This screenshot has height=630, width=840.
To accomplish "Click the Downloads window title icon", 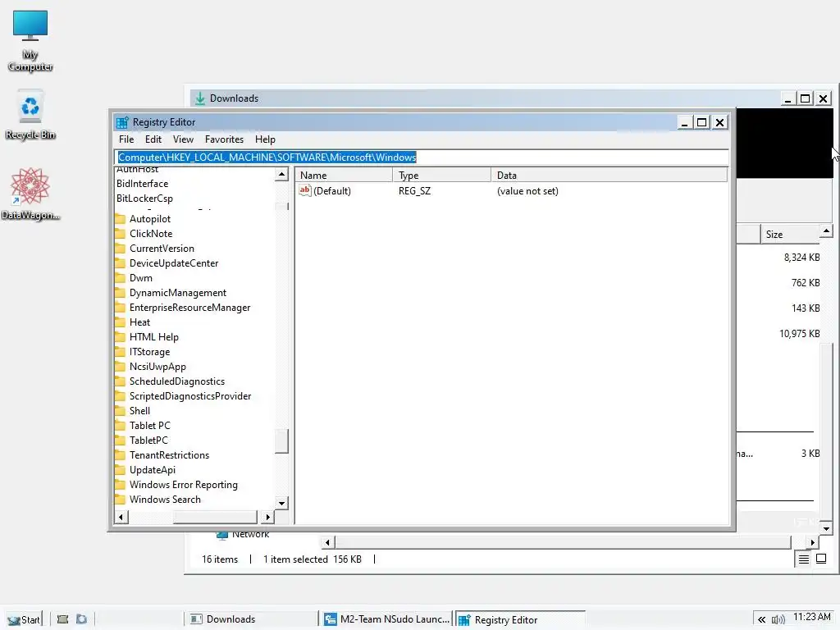I will (200, 98).
